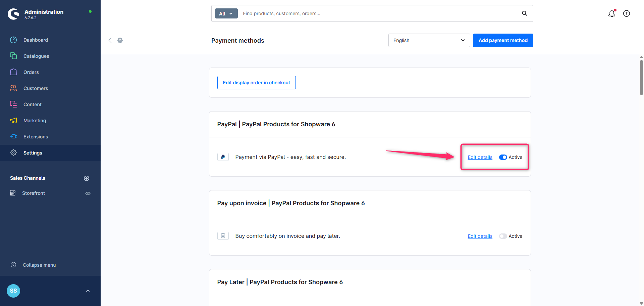Open Customers menu item
Viewport: 644px width, 306px height.
(50, 88)
